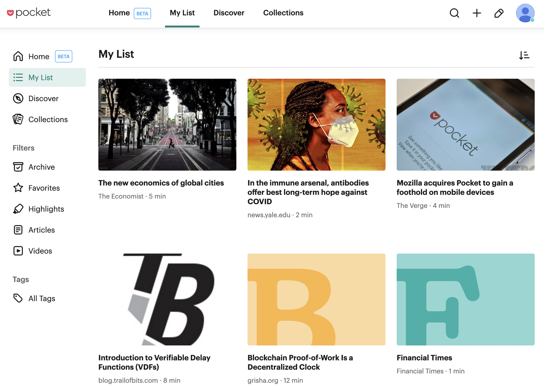Open the immune arsenal antibodies article title
Image resolution: width=544 pixels, height=392 pixels.
click(x=308, y=192)
